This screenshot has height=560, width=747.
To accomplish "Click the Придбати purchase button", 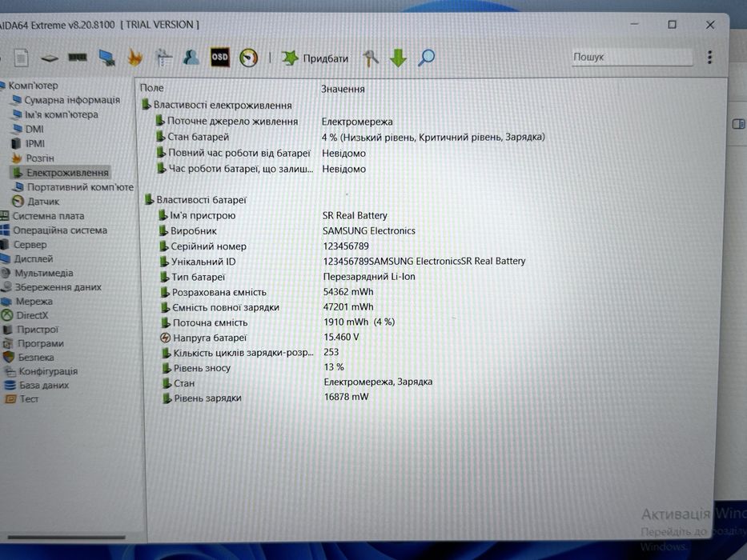I will tap(315, 58).
